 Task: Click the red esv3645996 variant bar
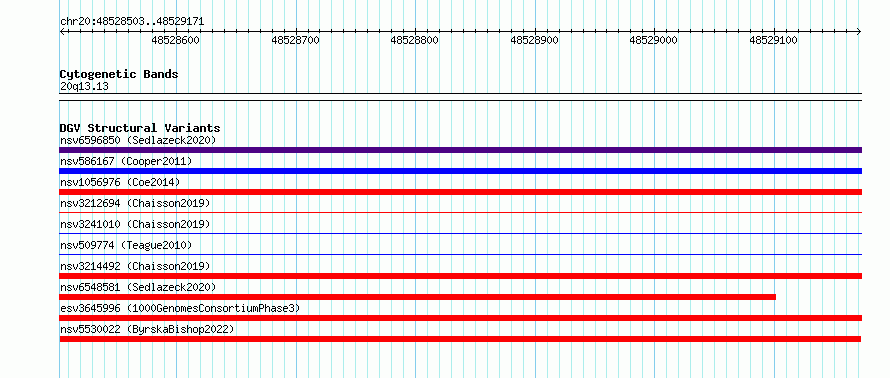point(460,318)
